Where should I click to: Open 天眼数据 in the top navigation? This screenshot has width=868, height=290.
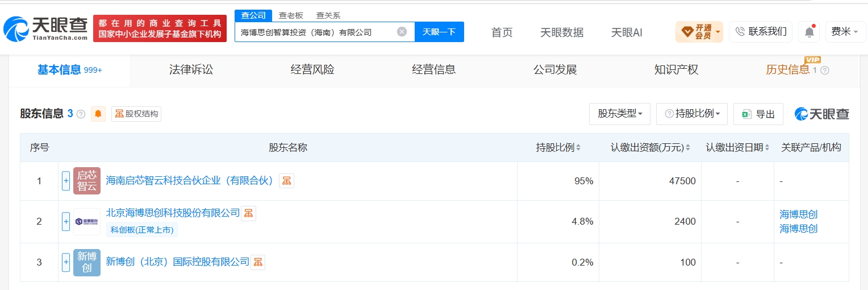click(562, 32)
